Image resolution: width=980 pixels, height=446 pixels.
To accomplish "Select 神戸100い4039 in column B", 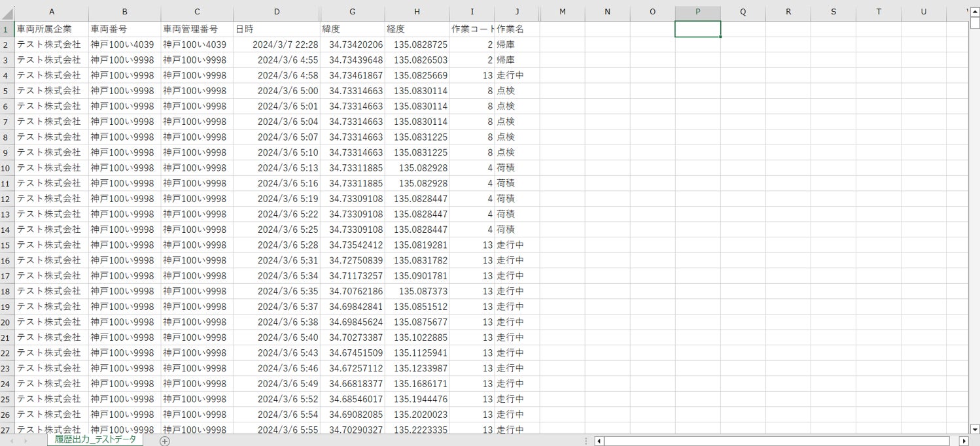I will pyautogui.click(x=124, y=44).
